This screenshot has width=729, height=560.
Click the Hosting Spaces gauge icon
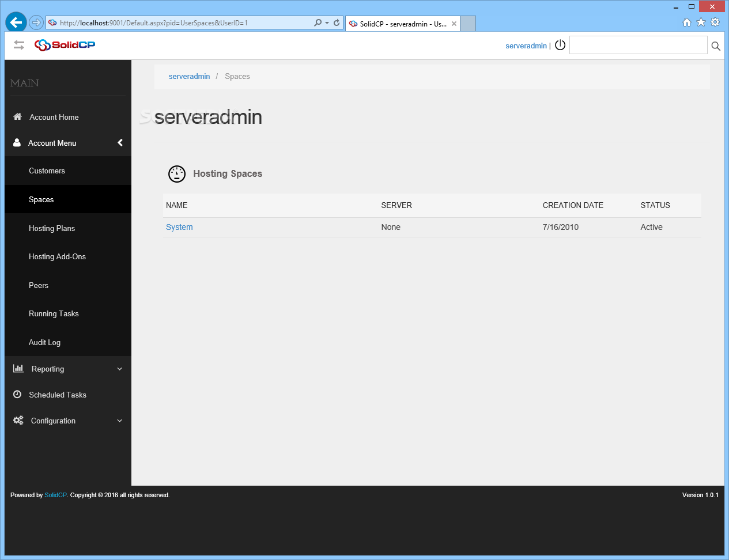(x=177, y=173)
